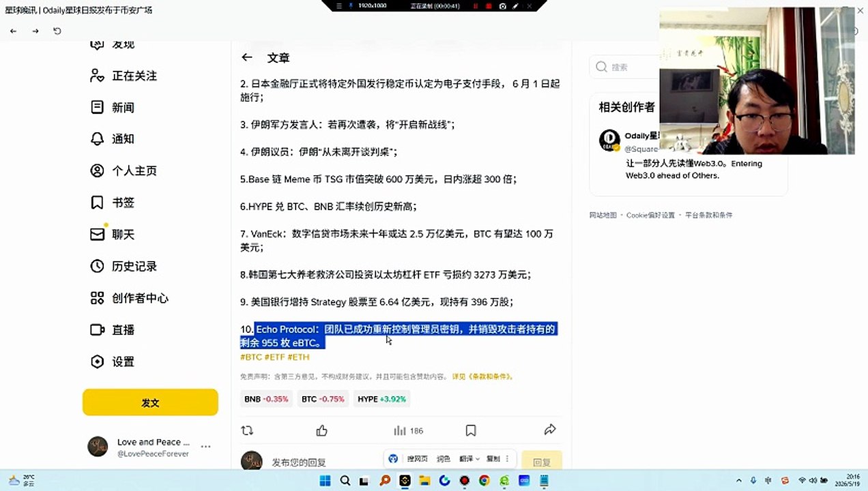The image size is (868, 491).
Task: Bookmark the article with bookmark icon
Action: pos(471,430)
